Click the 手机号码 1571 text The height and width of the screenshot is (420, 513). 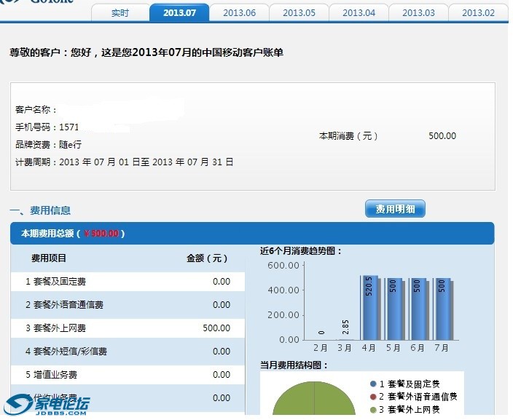47,127
